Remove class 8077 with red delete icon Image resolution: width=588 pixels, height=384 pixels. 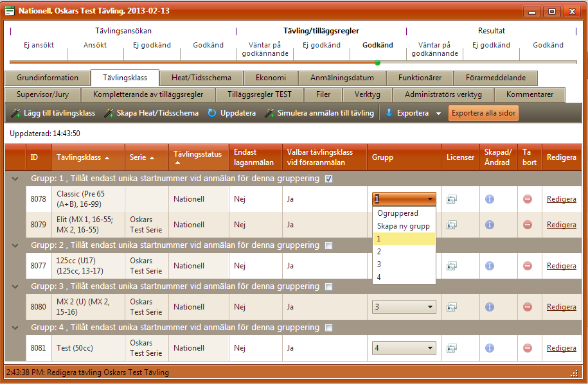(528, 266)
